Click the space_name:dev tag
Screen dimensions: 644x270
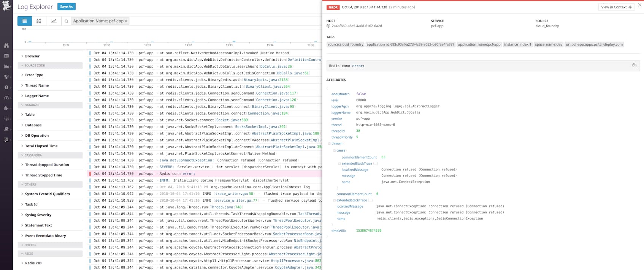[549, 44]
